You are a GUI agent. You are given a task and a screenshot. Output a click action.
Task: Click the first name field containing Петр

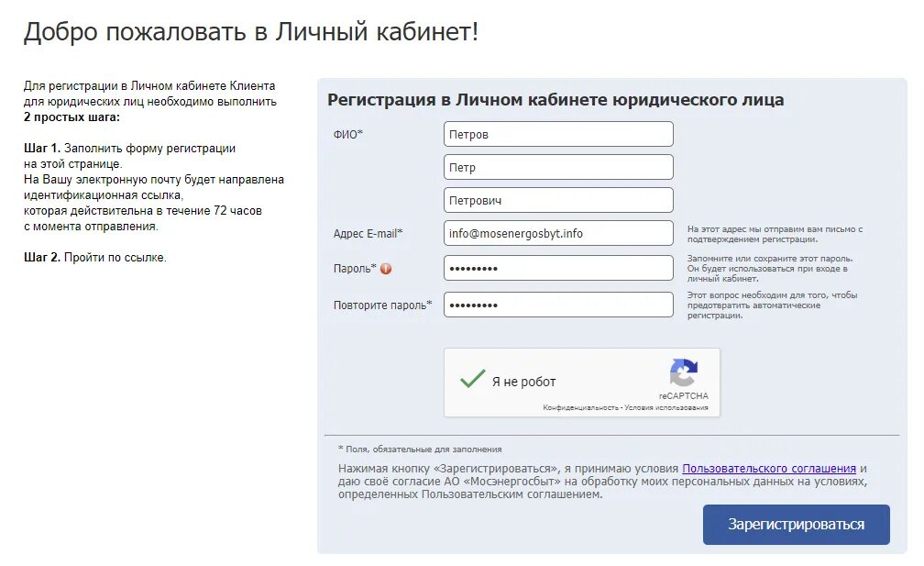coord(558,168)
